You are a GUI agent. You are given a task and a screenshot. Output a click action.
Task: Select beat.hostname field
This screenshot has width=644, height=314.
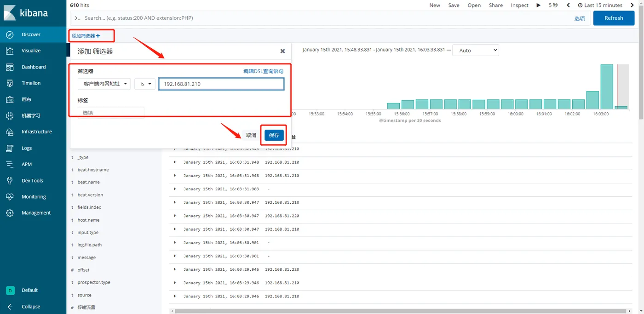(93, 170)
